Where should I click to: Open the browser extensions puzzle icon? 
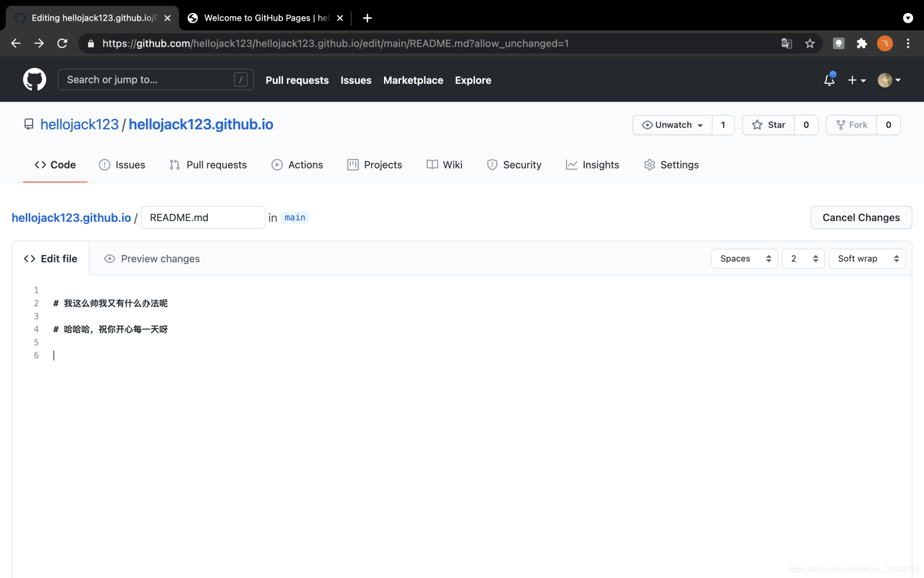pyautogui.click(x=862, y=43)
